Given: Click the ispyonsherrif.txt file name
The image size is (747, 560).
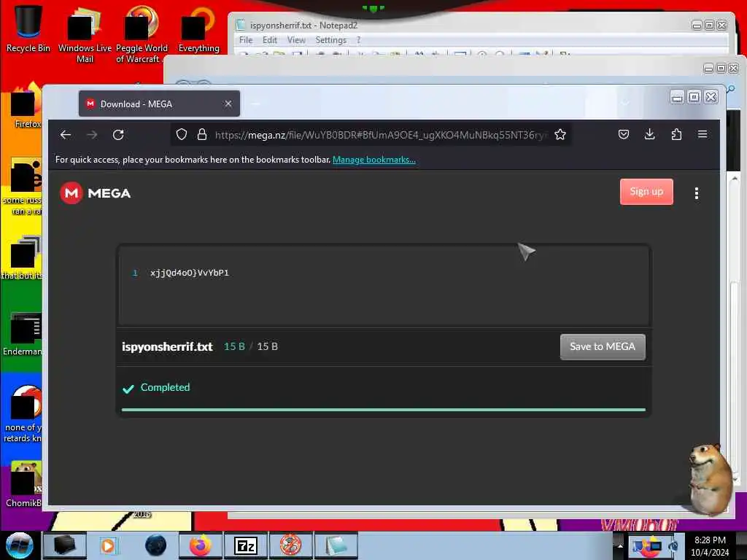Looking at the screenshot, I should [167, 346].
